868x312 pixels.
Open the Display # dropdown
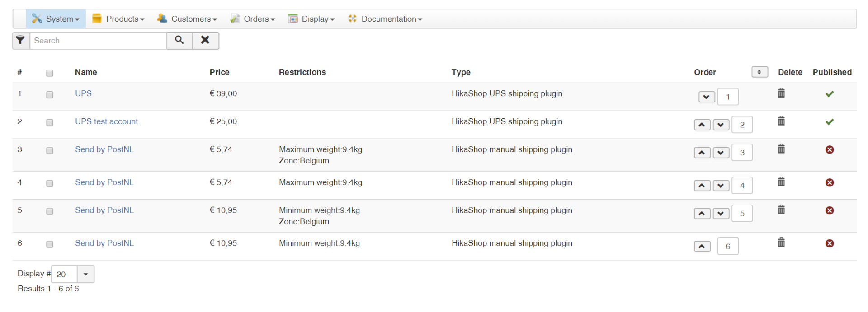coord(85,274)
